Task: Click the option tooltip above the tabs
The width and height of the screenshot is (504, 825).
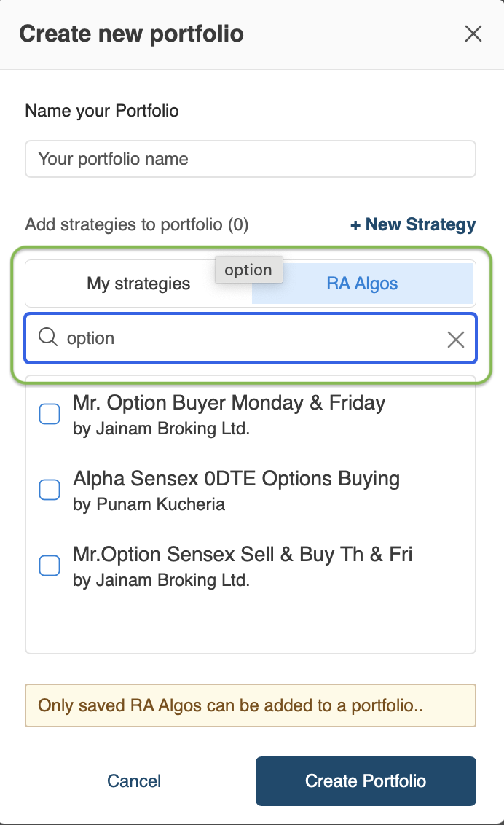Action: (248, 270)
